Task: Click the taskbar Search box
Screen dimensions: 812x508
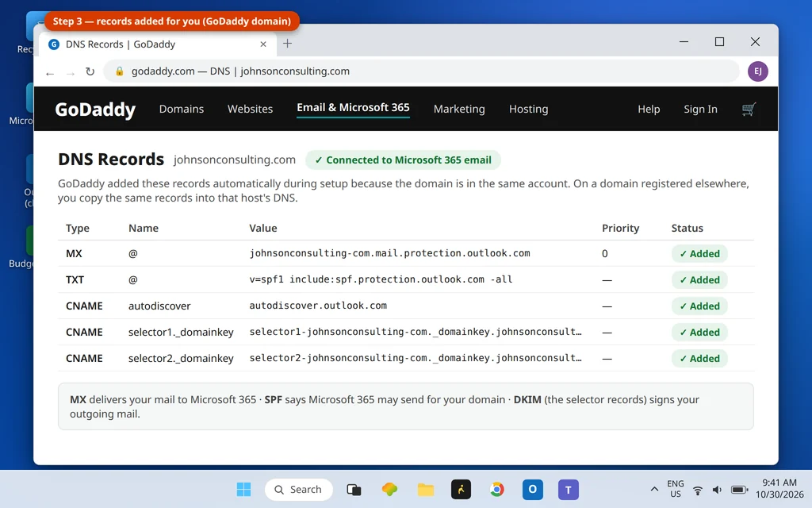Action: [298, 489]
